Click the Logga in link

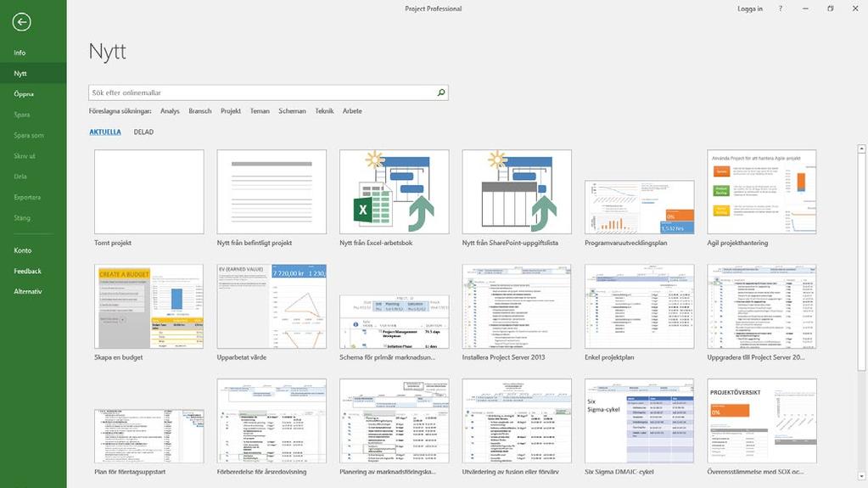[x=750, y=8]
